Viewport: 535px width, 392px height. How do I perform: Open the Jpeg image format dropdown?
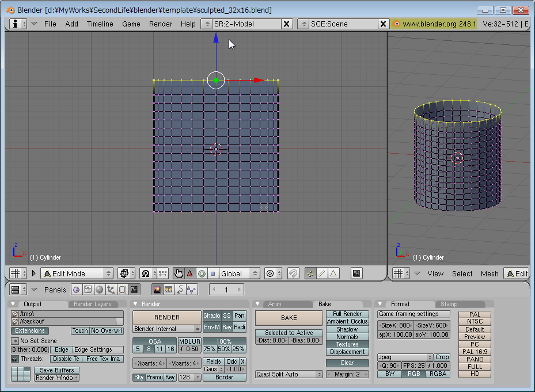click(405, 357)
